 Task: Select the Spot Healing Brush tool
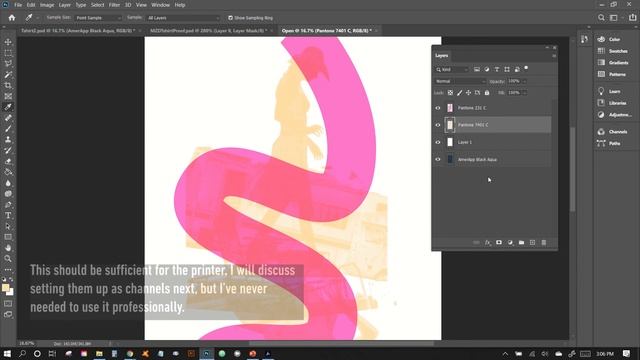[x=8, y=118]
